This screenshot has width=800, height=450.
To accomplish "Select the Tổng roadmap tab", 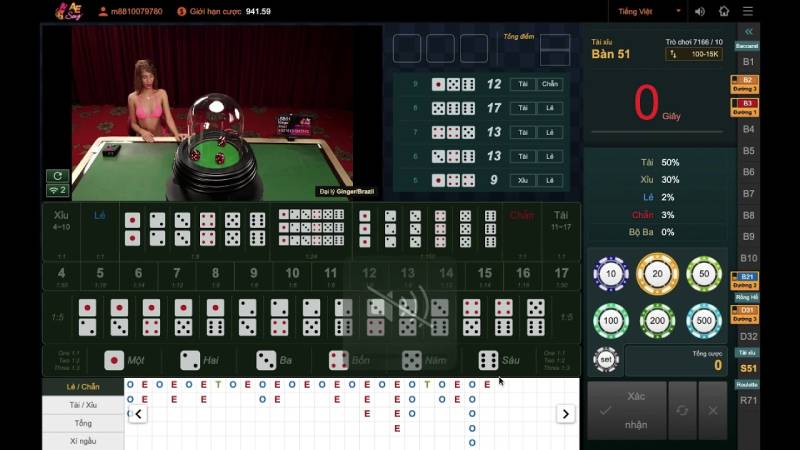I will (83, 423).
